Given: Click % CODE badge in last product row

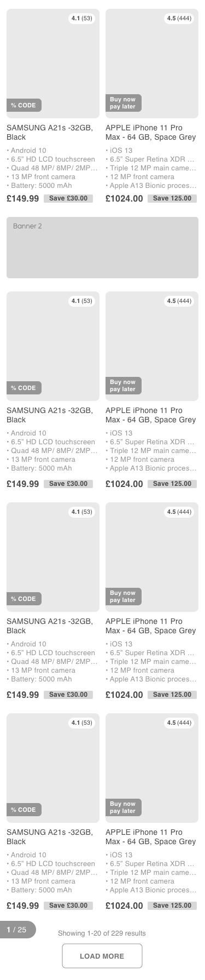Looking at the screenshot, I should click(24, 810).
